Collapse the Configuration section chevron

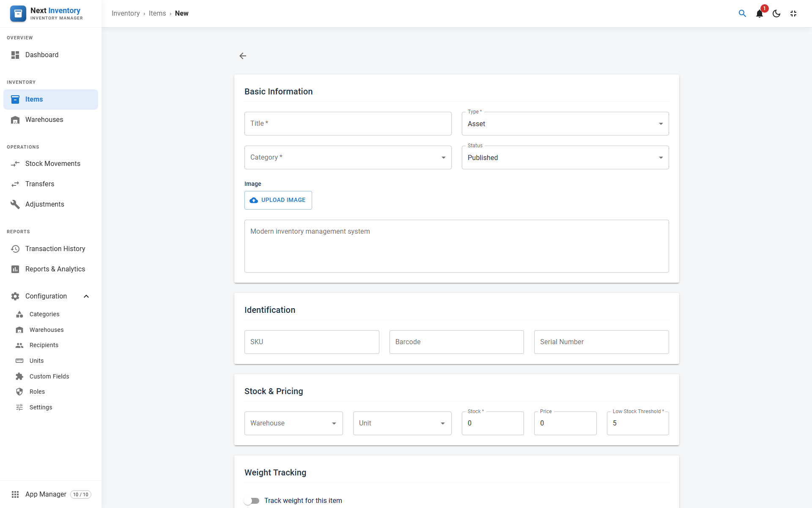coord(86,296)
